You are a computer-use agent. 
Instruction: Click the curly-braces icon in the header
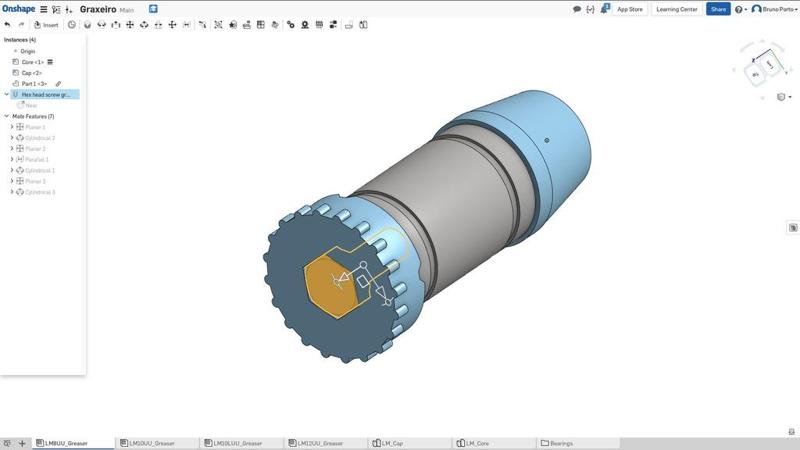point(590,9)
